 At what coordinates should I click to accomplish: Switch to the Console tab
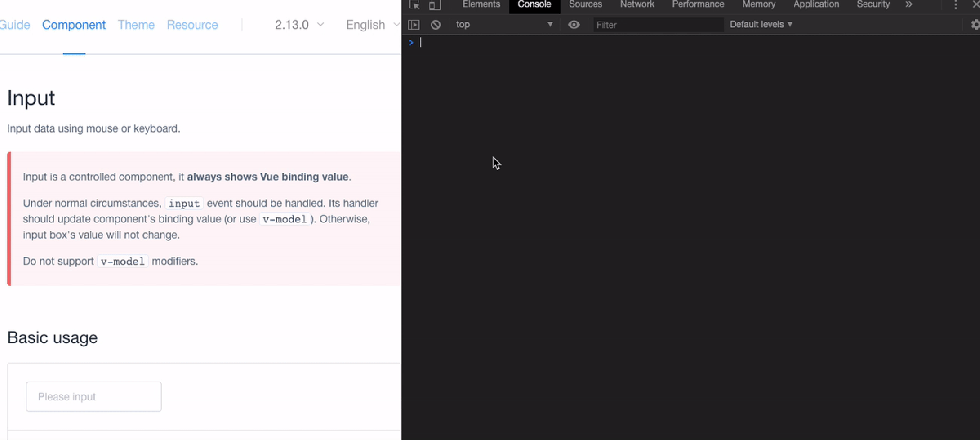[x=534, y=5]
